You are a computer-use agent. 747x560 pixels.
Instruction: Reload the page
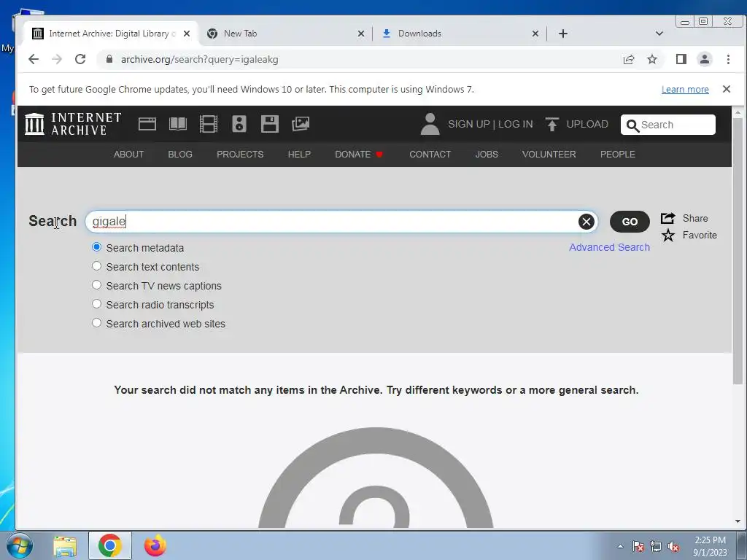pyautogui.click(x=80, y=59)
